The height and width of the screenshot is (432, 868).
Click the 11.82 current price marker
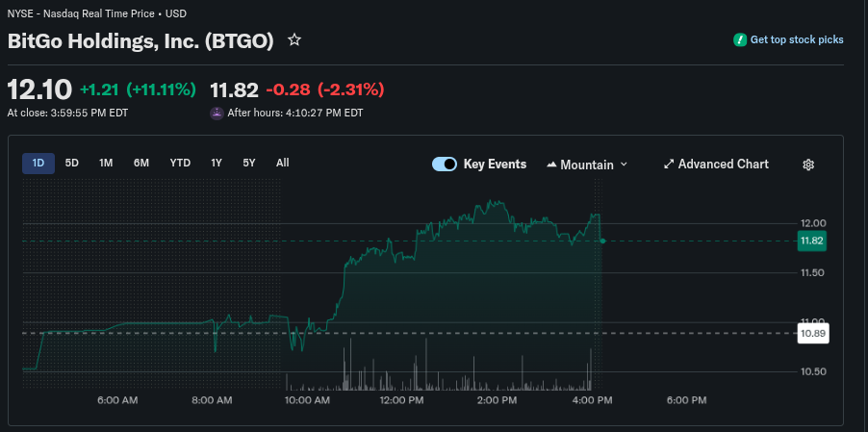coord(812,241)
